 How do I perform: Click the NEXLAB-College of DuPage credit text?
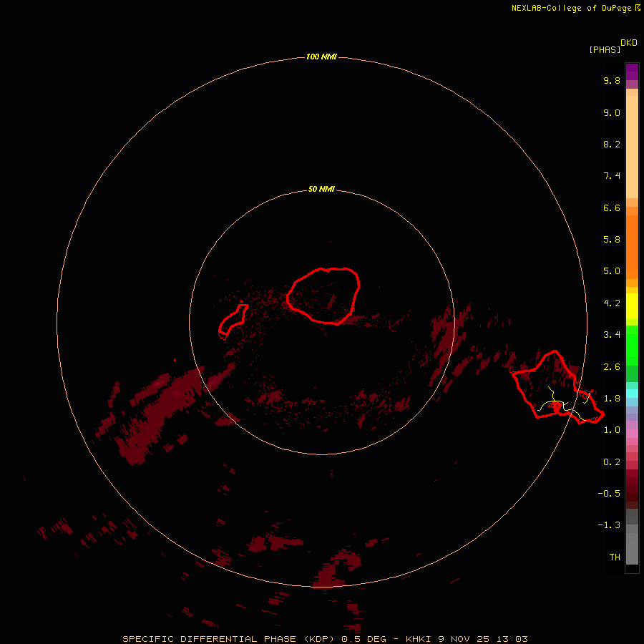(x=571, y=8)
